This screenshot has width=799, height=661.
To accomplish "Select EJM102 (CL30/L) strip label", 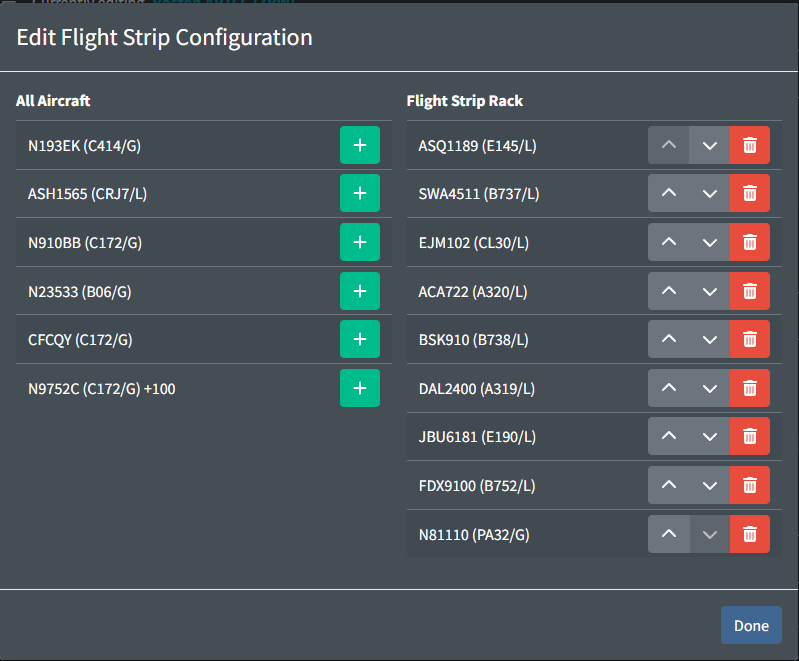I will point(474,243).
